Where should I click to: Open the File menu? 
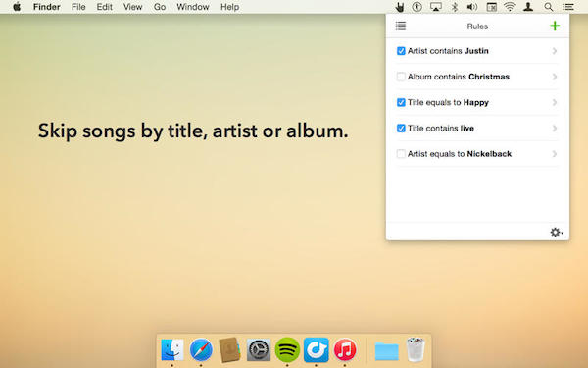click(78, 7)
